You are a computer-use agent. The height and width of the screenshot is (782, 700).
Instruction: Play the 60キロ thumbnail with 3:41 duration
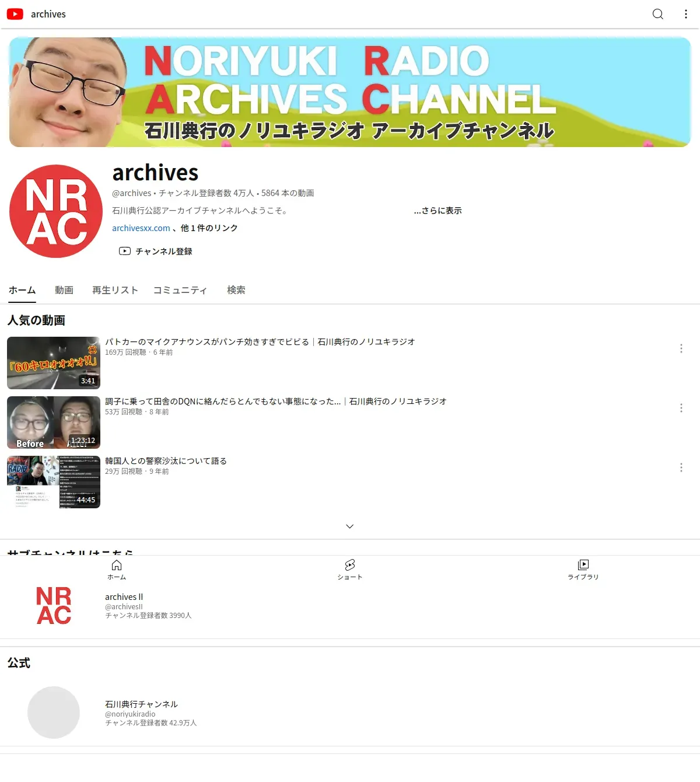[54, 363]
